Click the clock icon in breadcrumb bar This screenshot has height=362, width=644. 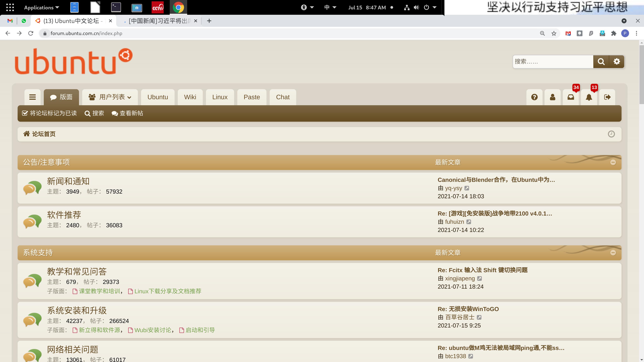[x=611, y=134]
